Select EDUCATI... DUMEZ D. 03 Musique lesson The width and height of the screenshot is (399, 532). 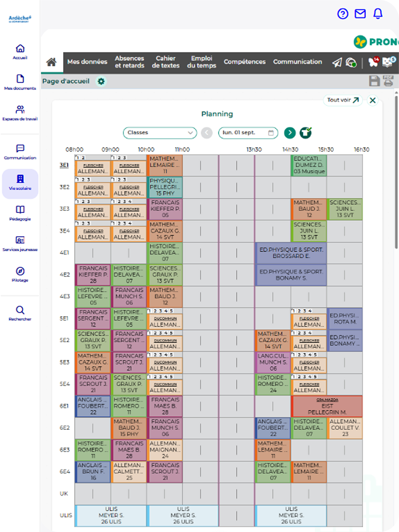click(309, 165)
